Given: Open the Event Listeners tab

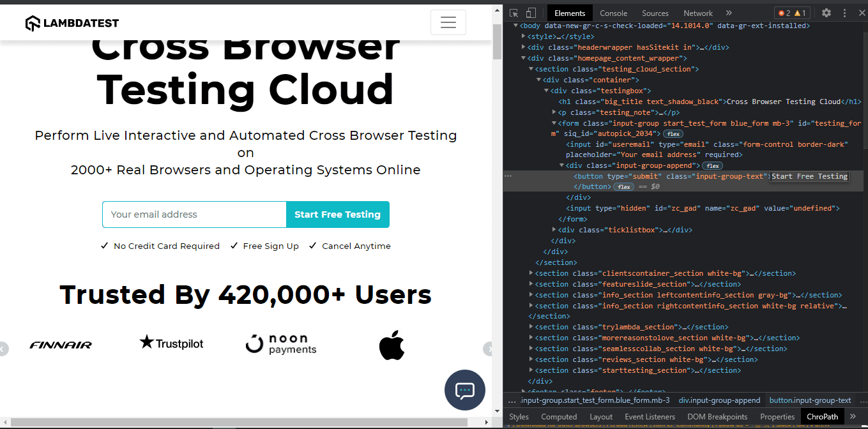Looking at the screenshot, I should tap(650, 416).
